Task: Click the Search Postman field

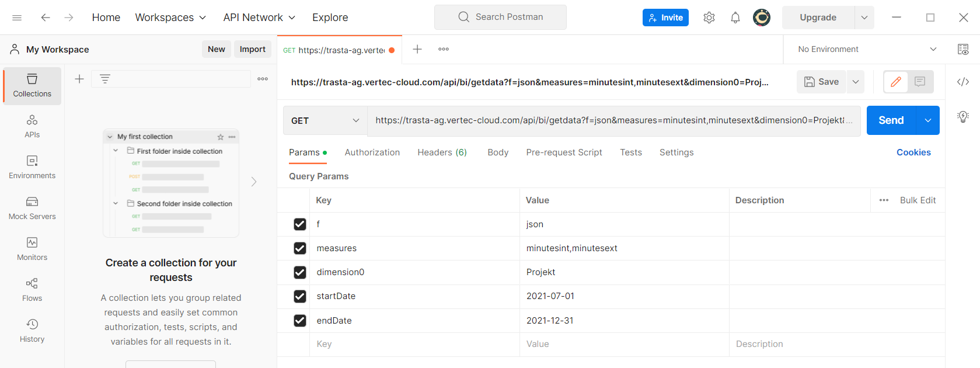Action: coord(500,17)
